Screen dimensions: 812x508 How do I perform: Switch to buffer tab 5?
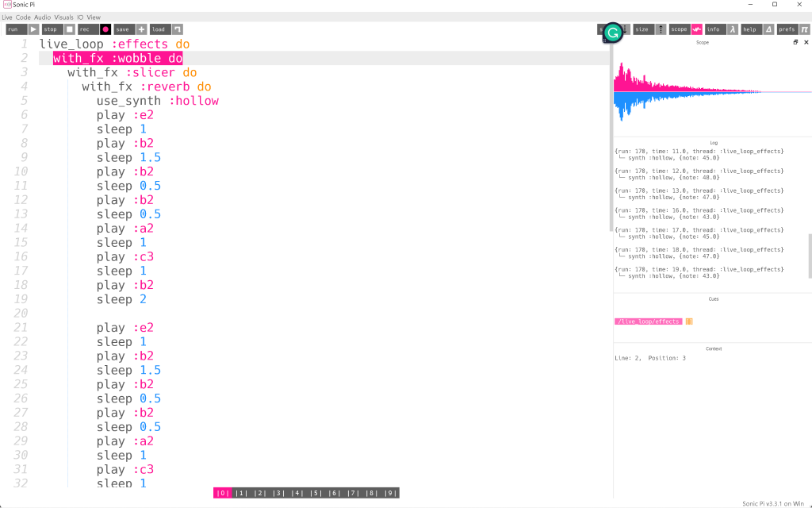coord(316,493)
